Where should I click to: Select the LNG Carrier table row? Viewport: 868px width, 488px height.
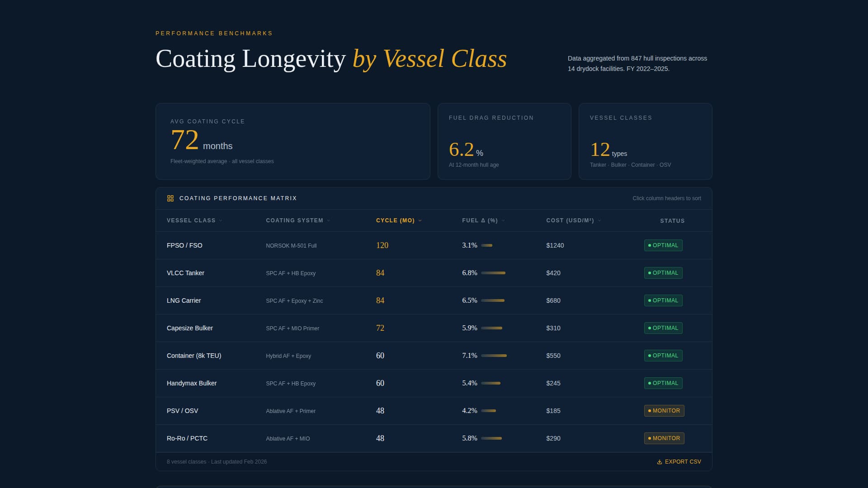coord(433,300)
